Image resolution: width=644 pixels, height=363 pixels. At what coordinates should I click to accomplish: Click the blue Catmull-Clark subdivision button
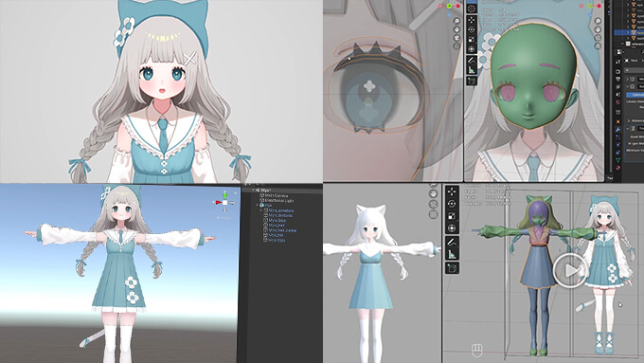pos(635,95)
